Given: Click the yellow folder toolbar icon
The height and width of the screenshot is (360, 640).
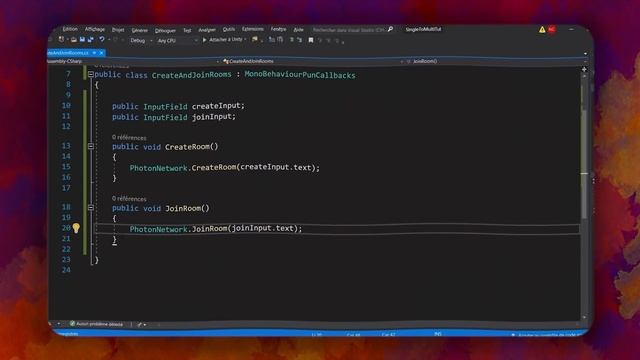Looking at the screenshot, I should point(255,40).
